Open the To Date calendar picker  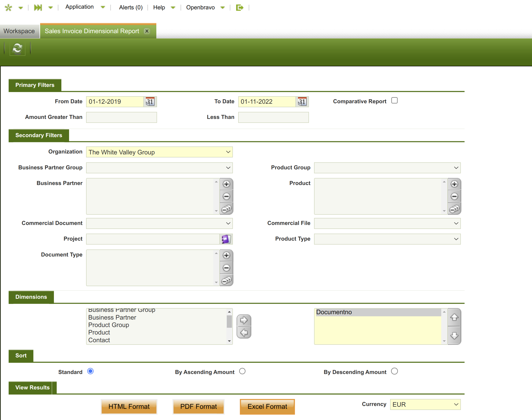[x=302, y=102]
